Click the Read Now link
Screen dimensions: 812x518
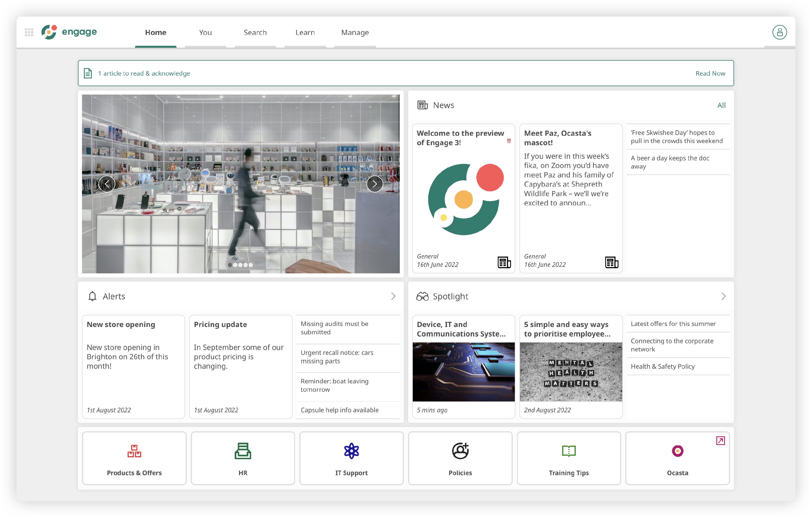pyautogui.click(x=710, y=73)
